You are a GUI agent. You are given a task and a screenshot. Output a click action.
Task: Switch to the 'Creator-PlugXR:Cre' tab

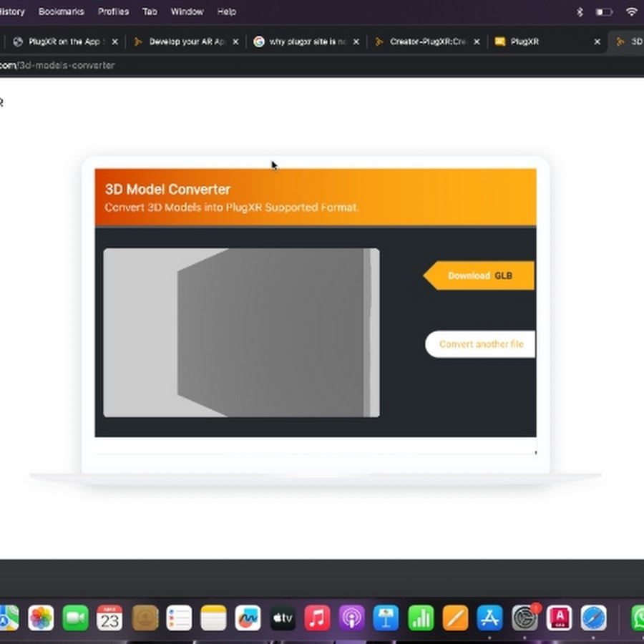coord(427,42)
